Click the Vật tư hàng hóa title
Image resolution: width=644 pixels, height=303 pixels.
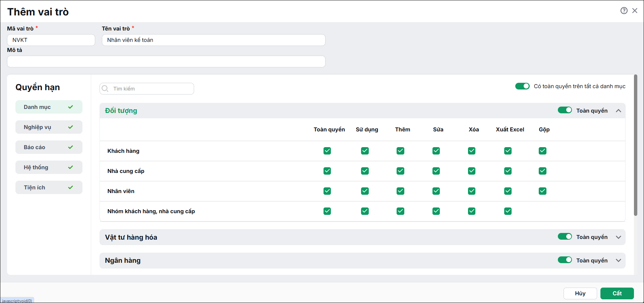(131, 237)
